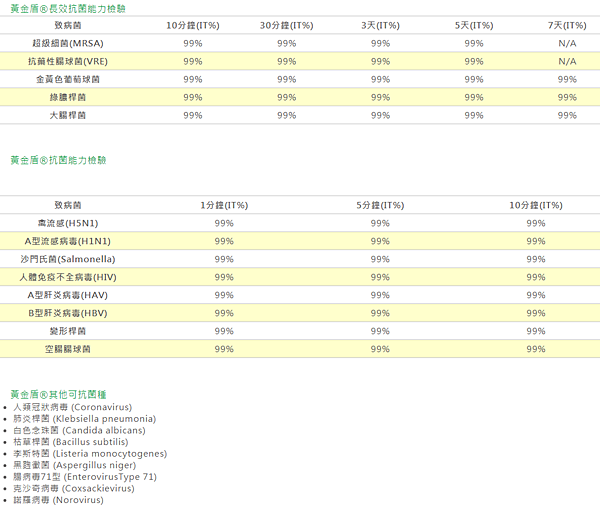Click the 10分鐘 99% value for HBV
600x510 pixels.
tap(536, 313)
